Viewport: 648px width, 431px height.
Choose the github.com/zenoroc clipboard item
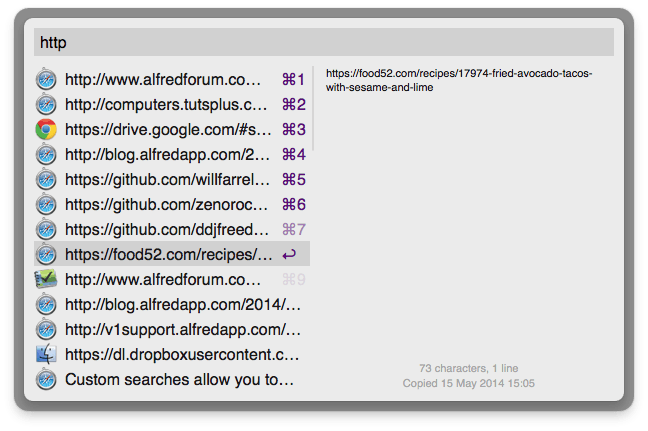click(x=172, y=205)
